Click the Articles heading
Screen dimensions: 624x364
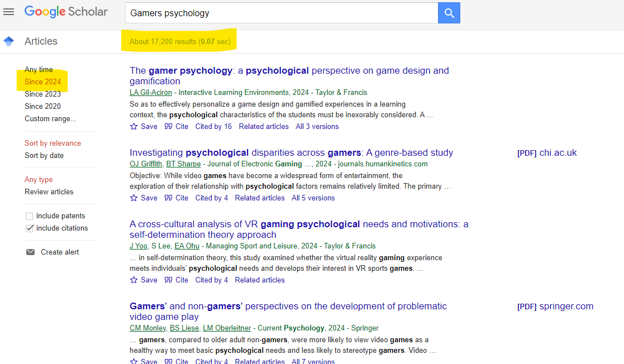point(41,41)
